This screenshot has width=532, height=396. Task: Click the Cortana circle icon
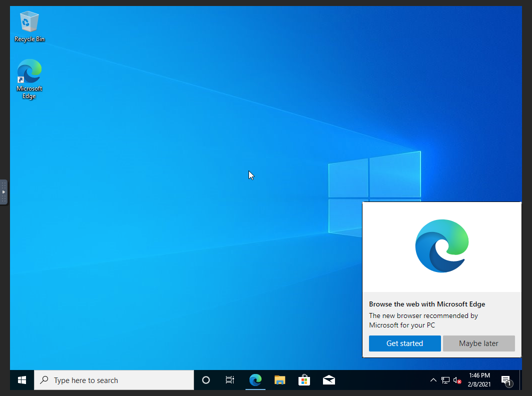205,380
